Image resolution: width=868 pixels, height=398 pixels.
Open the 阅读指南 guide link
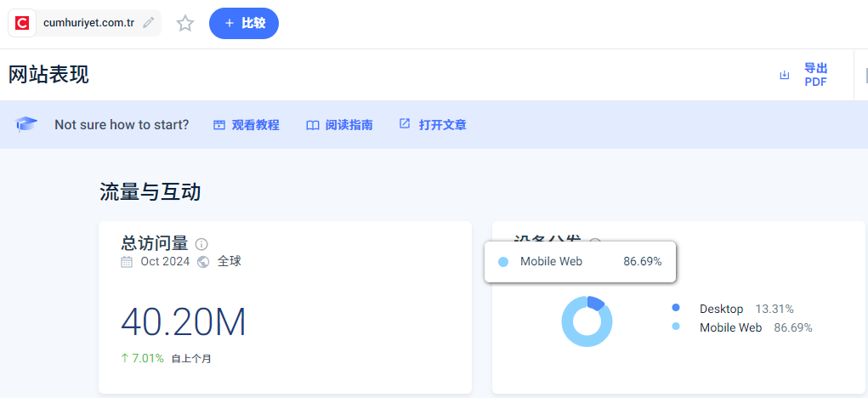click(x=349, y=125)
